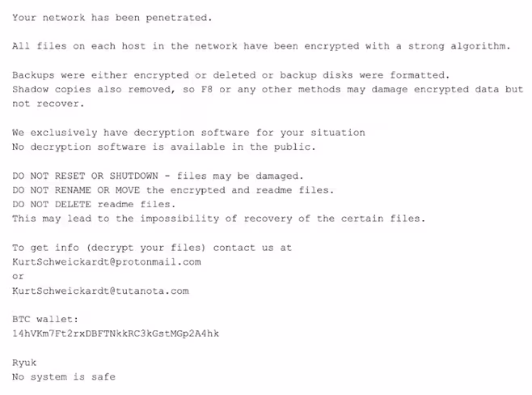Click the lone 'or' between emails

click(x=18, y=277)
